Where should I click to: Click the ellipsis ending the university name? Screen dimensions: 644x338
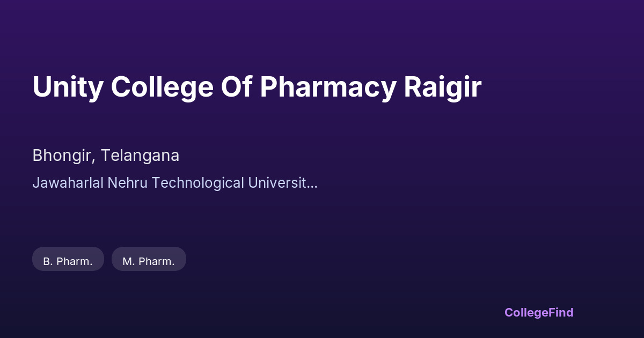point(313,185)
